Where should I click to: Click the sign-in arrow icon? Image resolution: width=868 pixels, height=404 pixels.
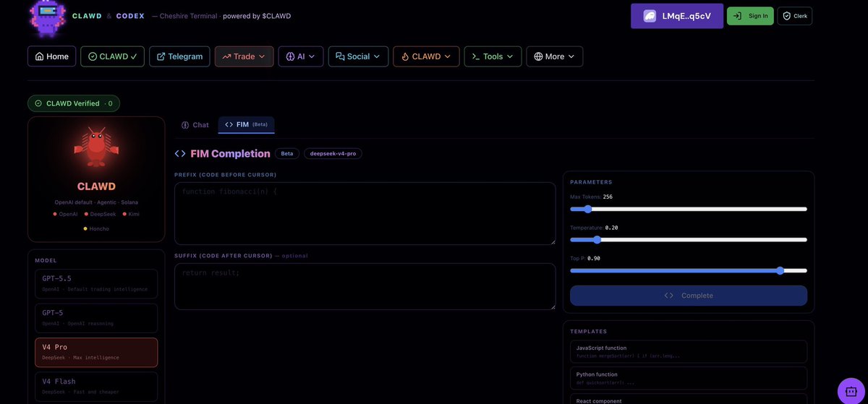738,16
